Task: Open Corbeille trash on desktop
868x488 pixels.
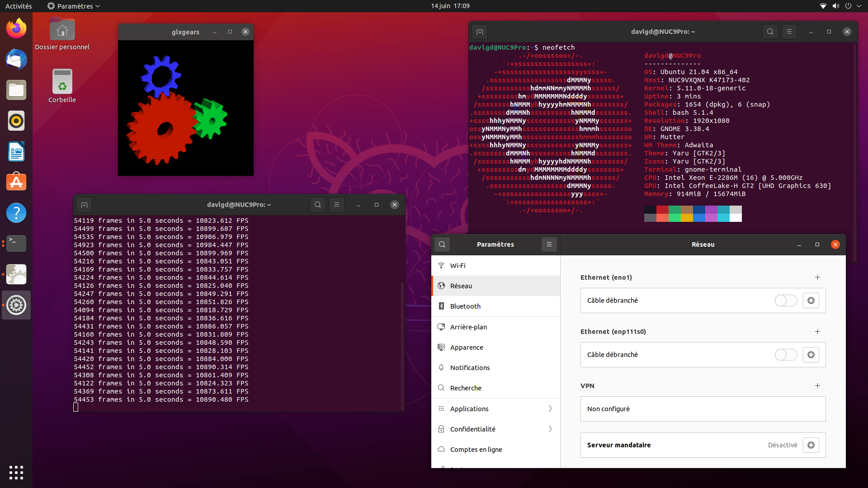Action: (62, 86)
